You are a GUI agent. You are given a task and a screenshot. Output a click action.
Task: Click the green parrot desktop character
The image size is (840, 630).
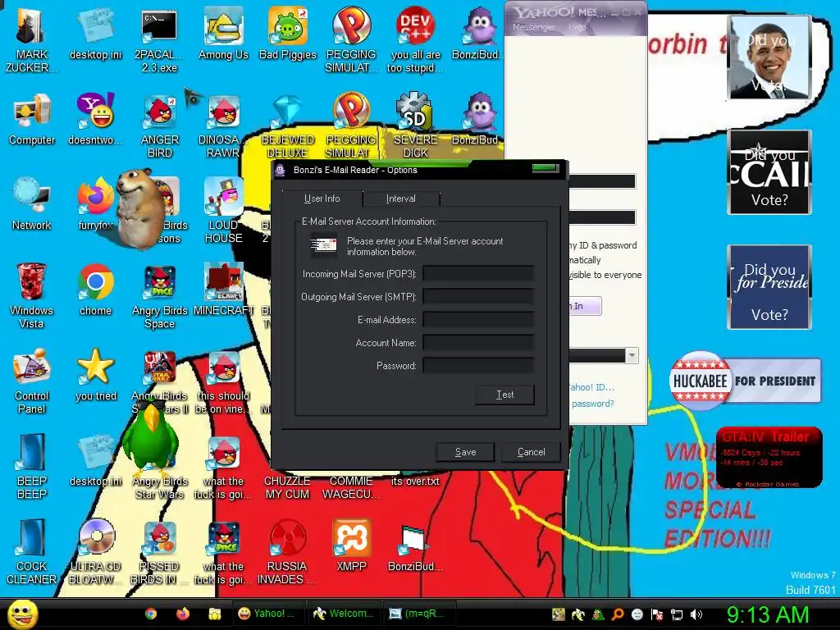(x=150, y=436)
